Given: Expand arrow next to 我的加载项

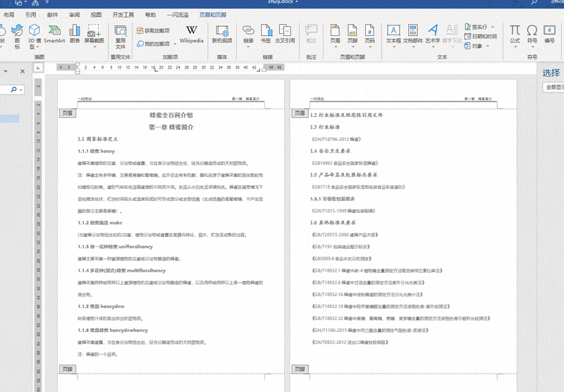Looking at the screenshot, I should 175,44.
